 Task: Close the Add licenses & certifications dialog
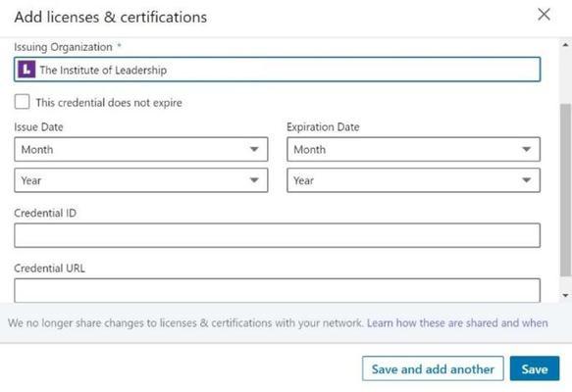tap(544, 15)
